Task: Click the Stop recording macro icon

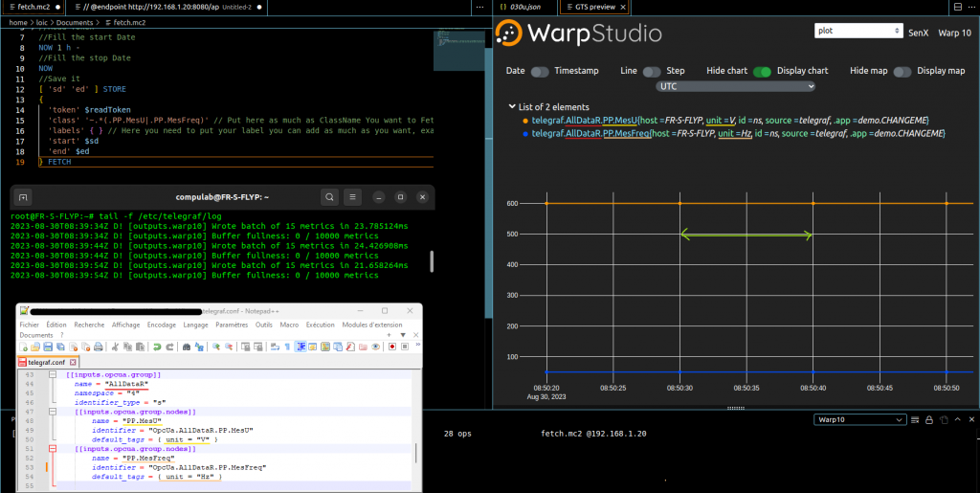Action: click(405, 347)
